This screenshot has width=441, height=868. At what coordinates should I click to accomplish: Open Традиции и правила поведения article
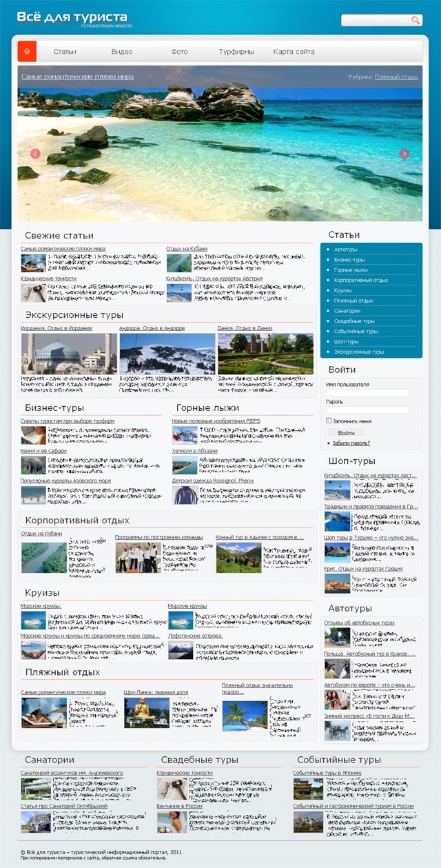point(371,506)
